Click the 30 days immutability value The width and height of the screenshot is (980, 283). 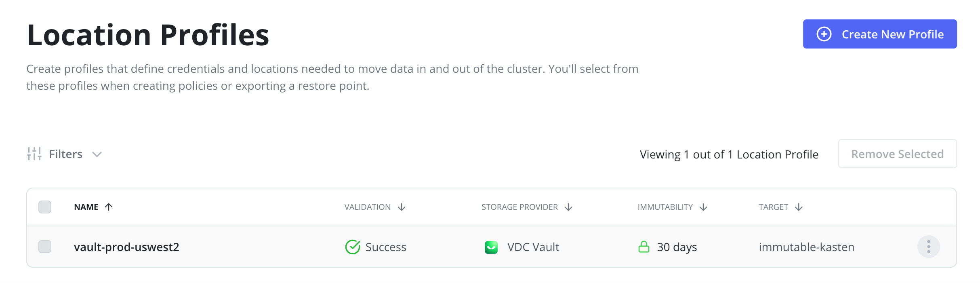click(677, 247)
